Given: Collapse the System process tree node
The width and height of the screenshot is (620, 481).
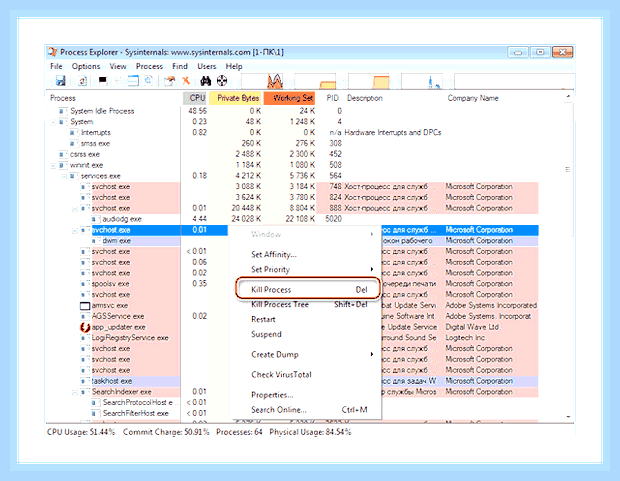Looking at the screenshot, I should point(53,122).
